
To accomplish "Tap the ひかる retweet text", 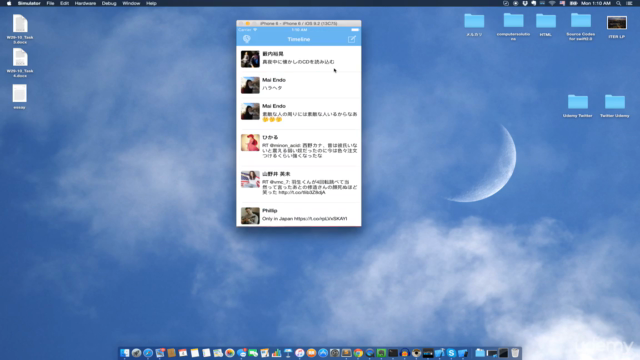I will pyautogui.click(x=310, y=150).
